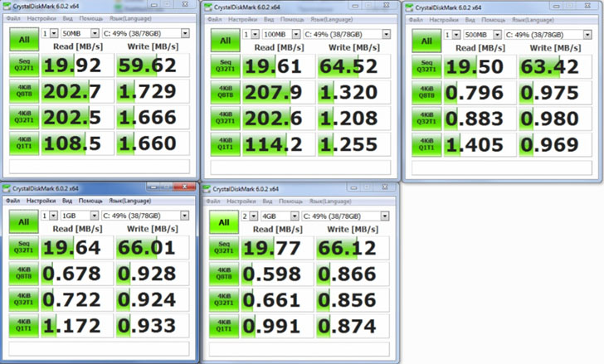Start 4KiB Q32T1 test in the 1GB window
604x364 pixels.
23,299
